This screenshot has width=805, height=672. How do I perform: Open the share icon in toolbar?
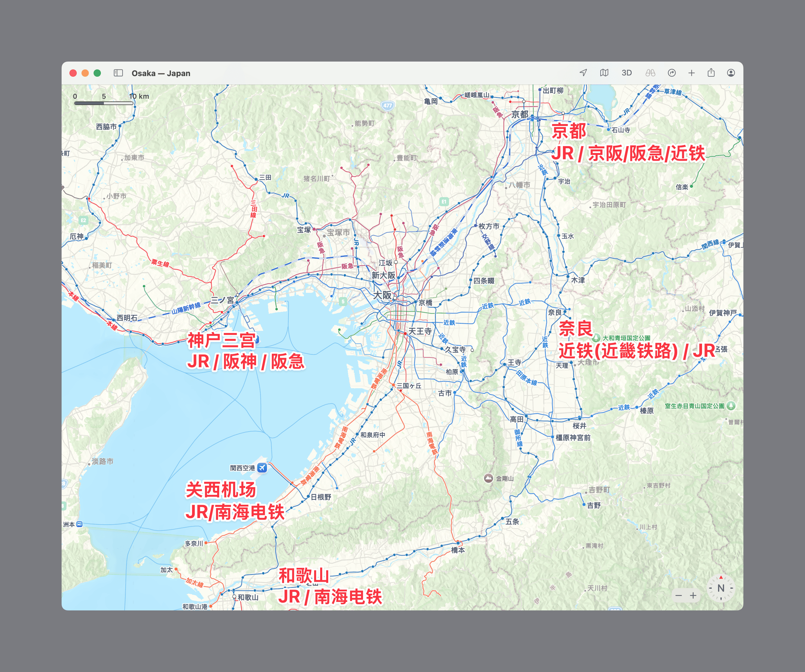pyautogui.click(x=711, y=72)
